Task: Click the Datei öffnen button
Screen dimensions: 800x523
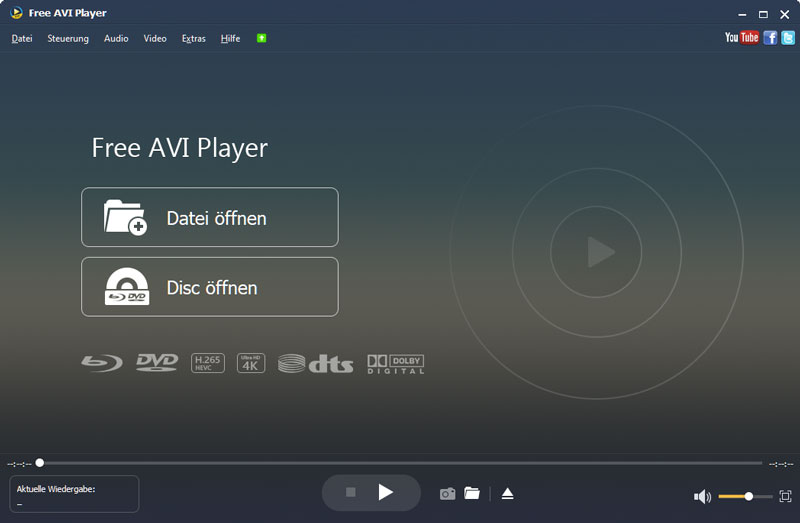Action: 210,217
